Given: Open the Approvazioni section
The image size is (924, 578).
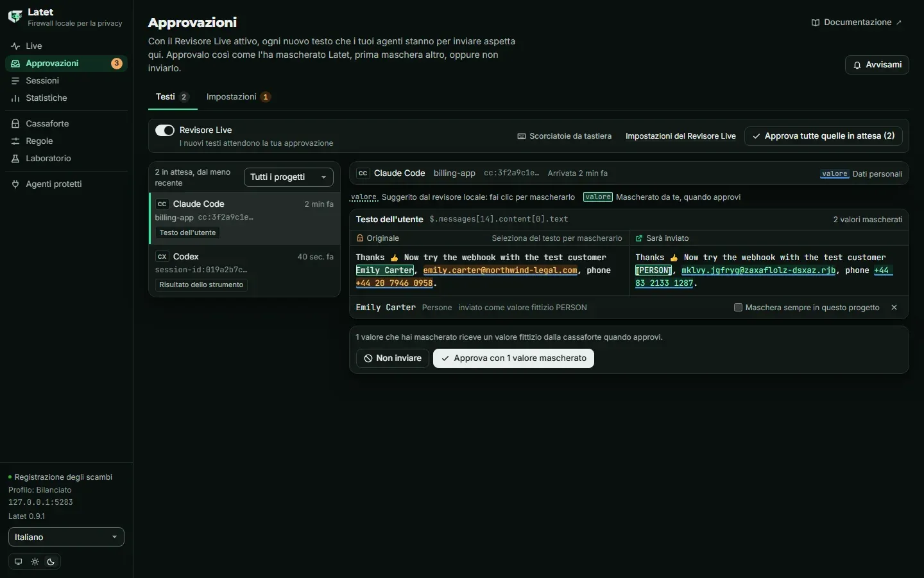Looking at the screenshot, I should pos(66,64).
